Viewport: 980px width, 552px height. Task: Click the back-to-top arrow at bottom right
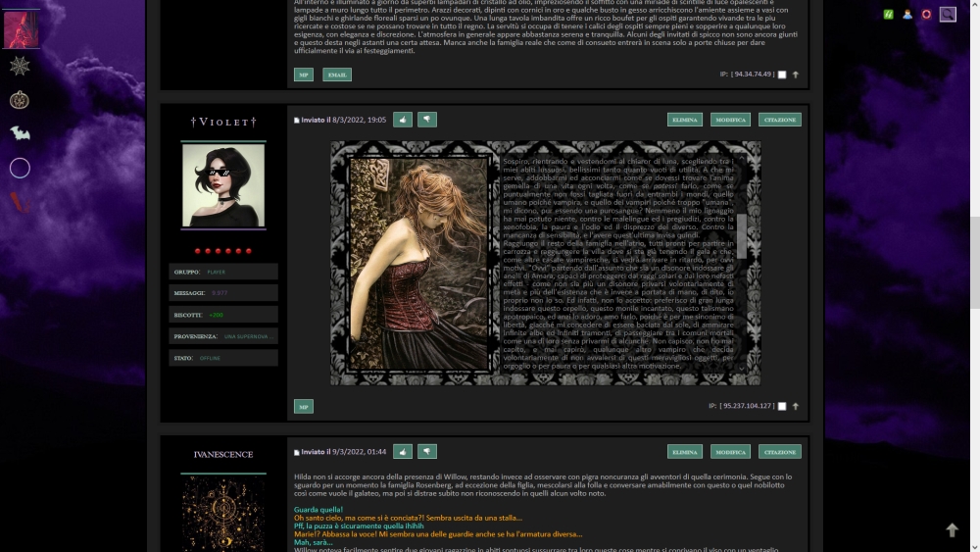click(x=952, y=530)
